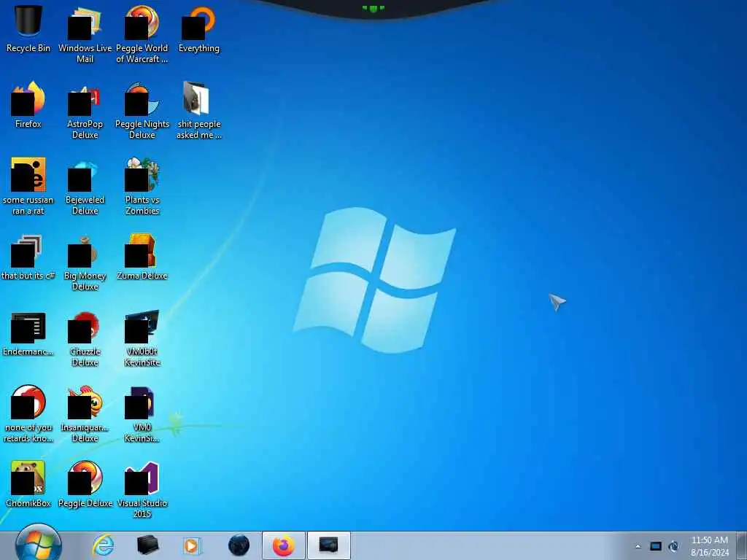Launch Insaniquarium Deluxe shortcut
The image size is (747, 560).
tap(85, 413)
